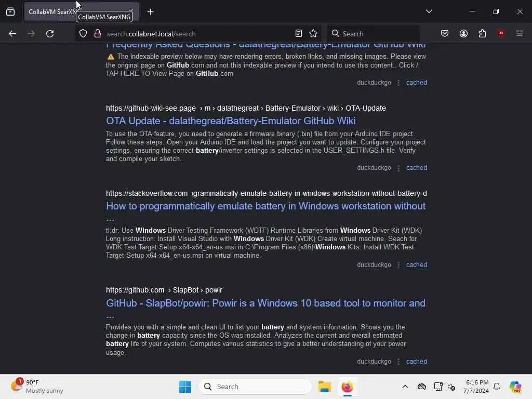Open Frequently Asked Questions Battery-Emulator result
Screen dimensions: 532x399
265,46
